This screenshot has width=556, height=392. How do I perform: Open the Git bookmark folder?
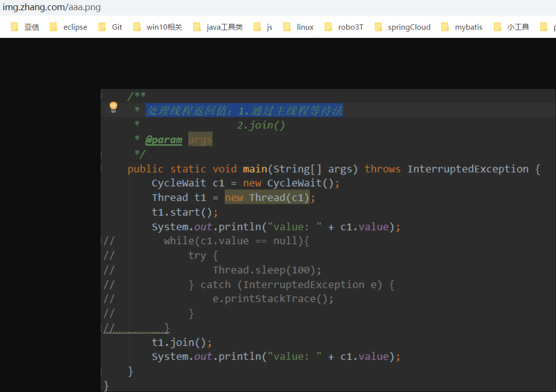pos(110,27)
